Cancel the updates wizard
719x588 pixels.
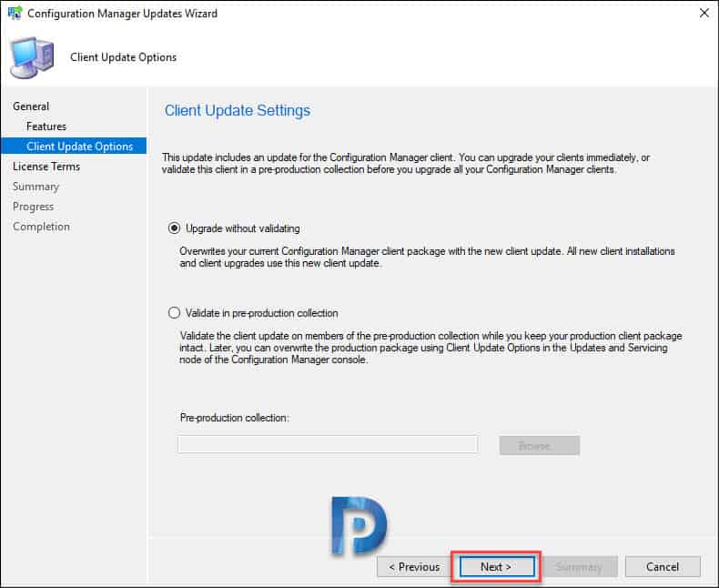[663, 567]
